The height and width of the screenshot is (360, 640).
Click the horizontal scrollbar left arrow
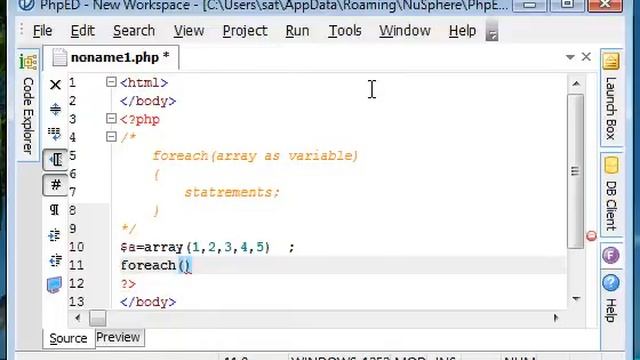click(x=78, y=318)
